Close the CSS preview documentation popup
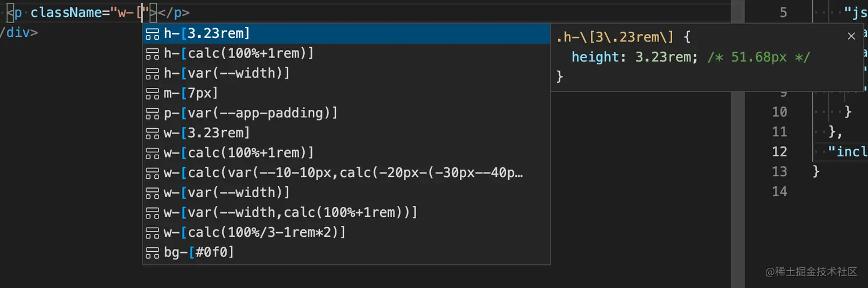 pyautogui.click(x=851, y=36)
